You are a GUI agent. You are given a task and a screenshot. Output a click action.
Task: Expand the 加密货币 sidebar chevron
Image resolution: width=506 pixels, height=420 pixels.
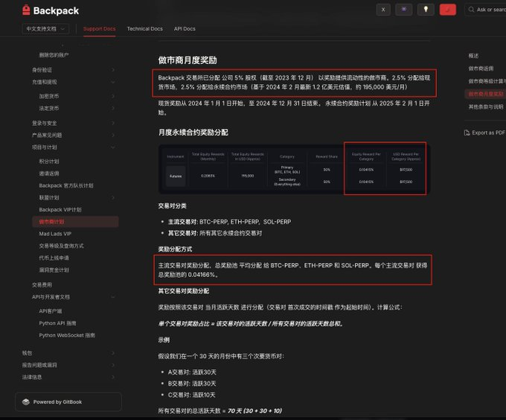[113, 96]
